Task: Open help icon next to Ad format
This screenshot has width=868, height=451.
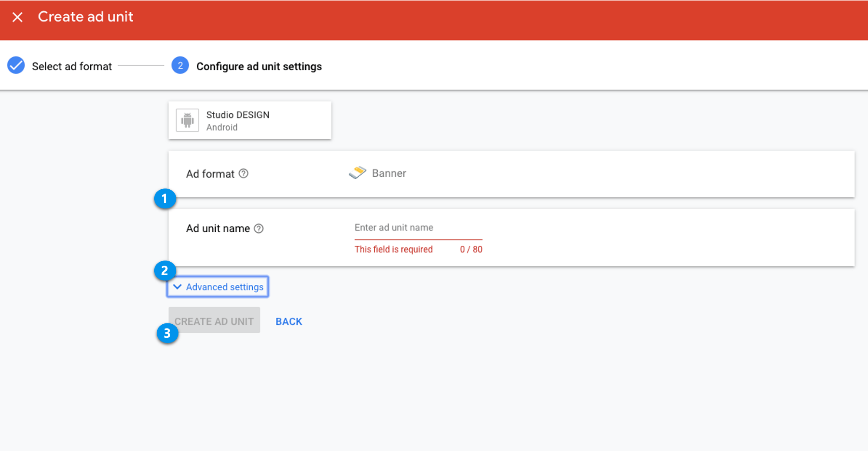Action: (244, 174)
